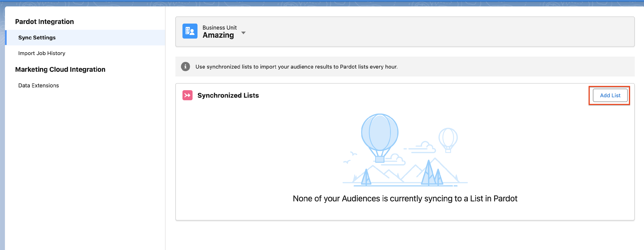Open the Business Unit dropdown arrow
The height and width of the screenshot is (250, 644).
pos(243,33)
